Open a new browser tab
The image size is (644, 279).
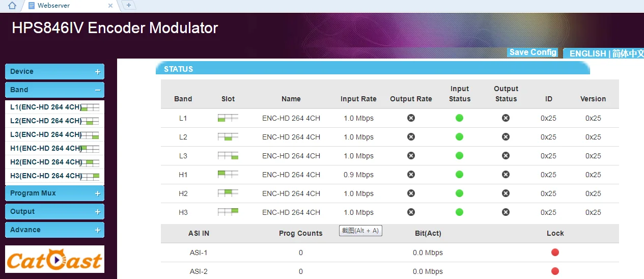click(129, 5)
